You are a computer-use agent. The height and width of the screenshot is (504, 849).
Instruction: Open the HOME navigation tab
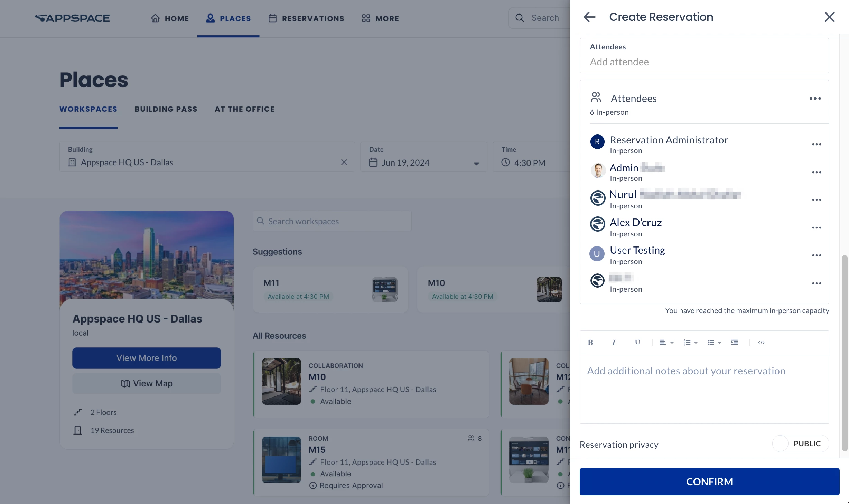click(170, 18)
